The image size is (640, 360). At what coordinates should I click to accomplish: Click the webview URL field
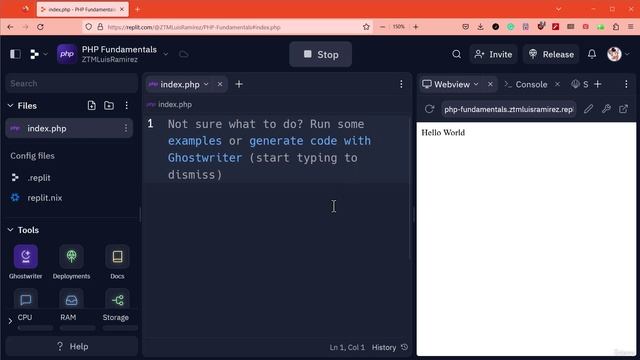pyautogui.click(x=509, y=109)
